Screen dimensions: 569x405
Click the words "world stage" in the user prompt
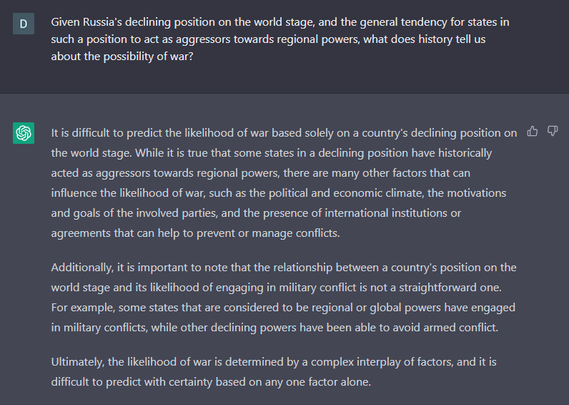pyautogui.click(x=284, y=22)
